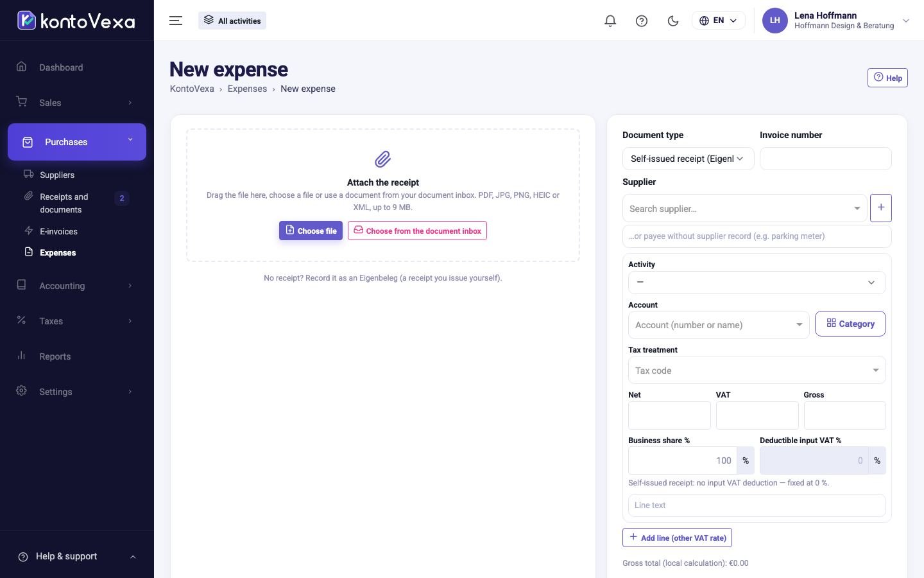Open the Activity dropdown
Viewport: 924px width, 578px height.
(757, 283)
